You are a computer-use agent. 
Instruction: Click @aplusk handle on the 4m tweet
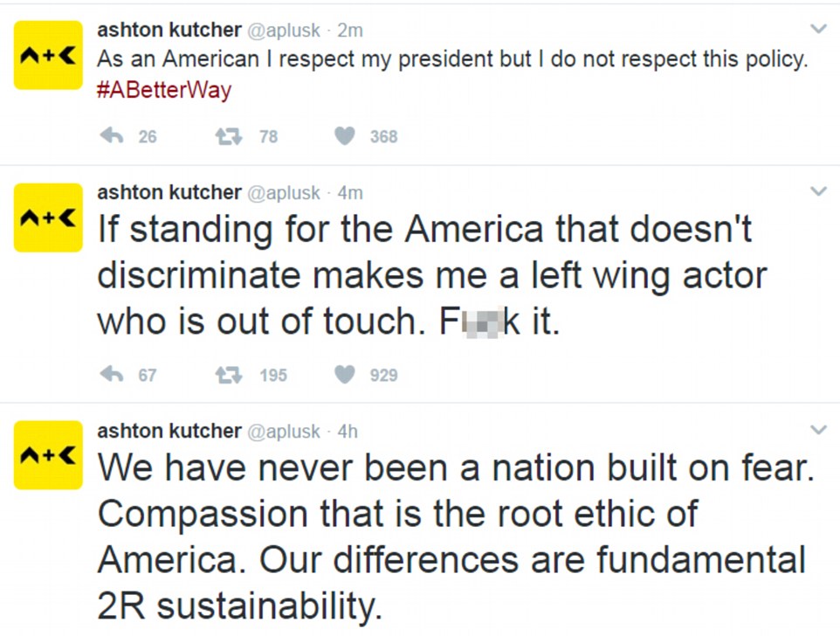[x=285, y=192]
